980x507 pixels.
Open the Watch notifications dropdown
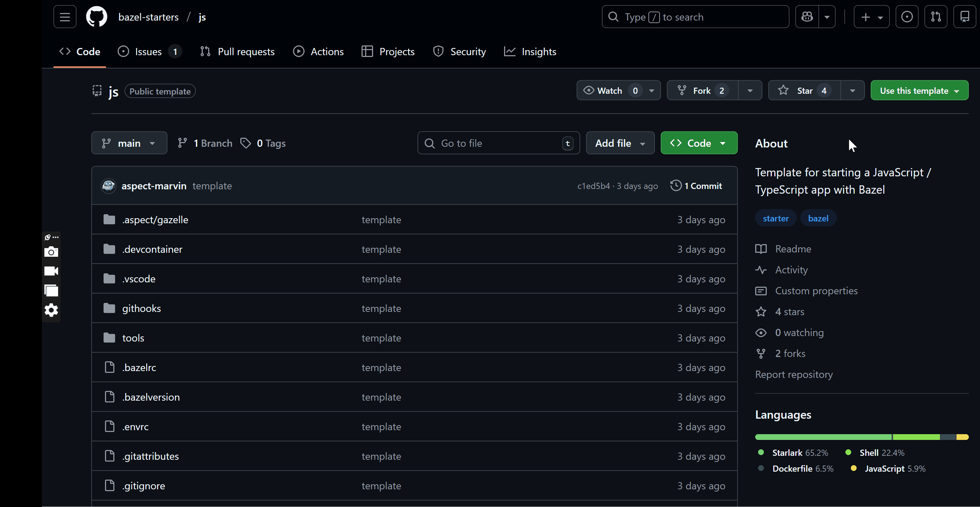[618, 91]
